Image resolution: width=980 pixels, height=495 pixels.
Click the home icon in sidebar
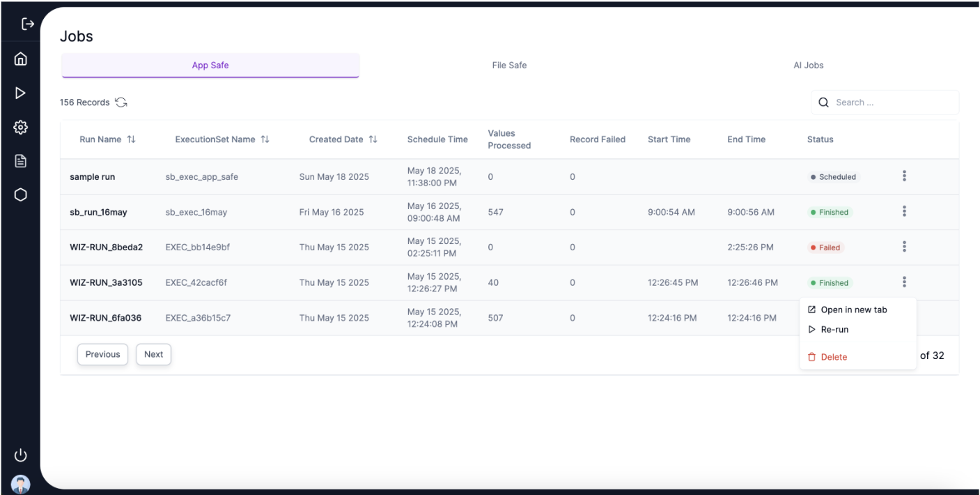(x=20, y=60)
